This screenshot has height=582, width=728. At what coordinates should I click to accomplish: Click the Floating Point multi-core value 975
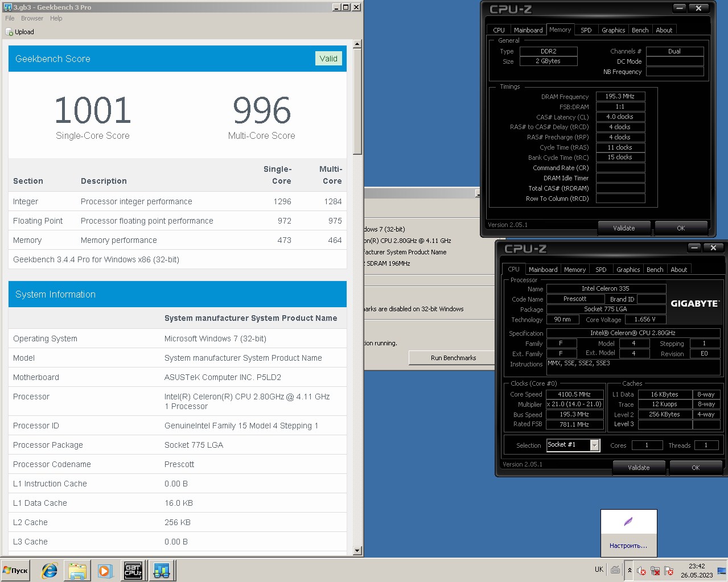(x=335, y=221)
